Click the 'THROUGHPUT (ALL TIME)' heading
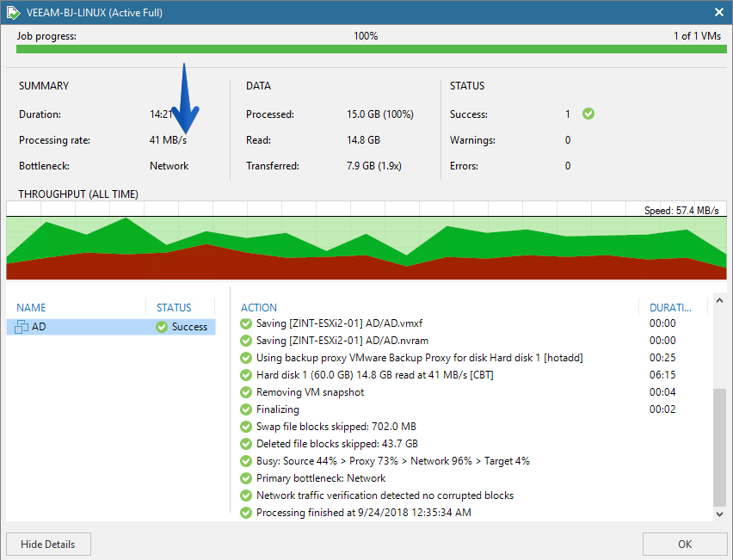The height and width of the screenshot is (560, 733). pyautogui.click(x=78, y=194)
